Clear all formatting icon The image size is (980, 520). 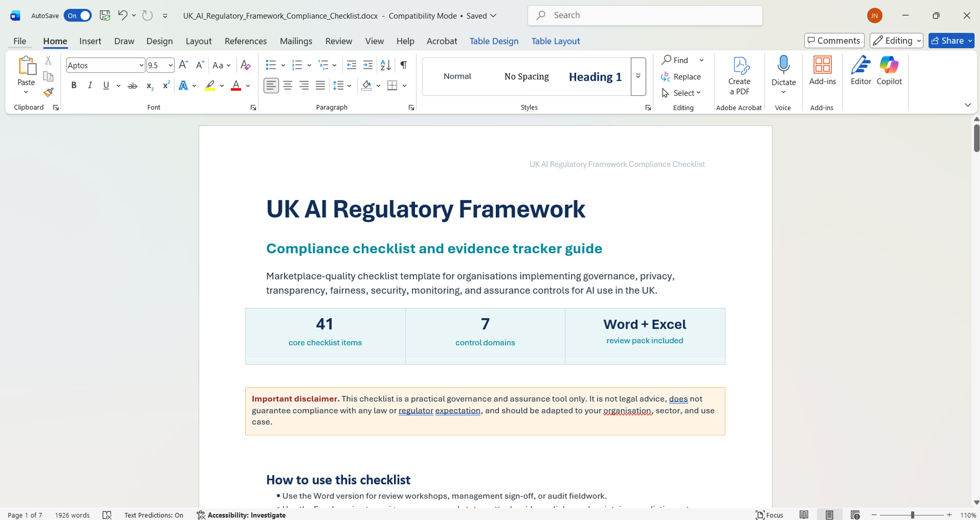point(245,65)
